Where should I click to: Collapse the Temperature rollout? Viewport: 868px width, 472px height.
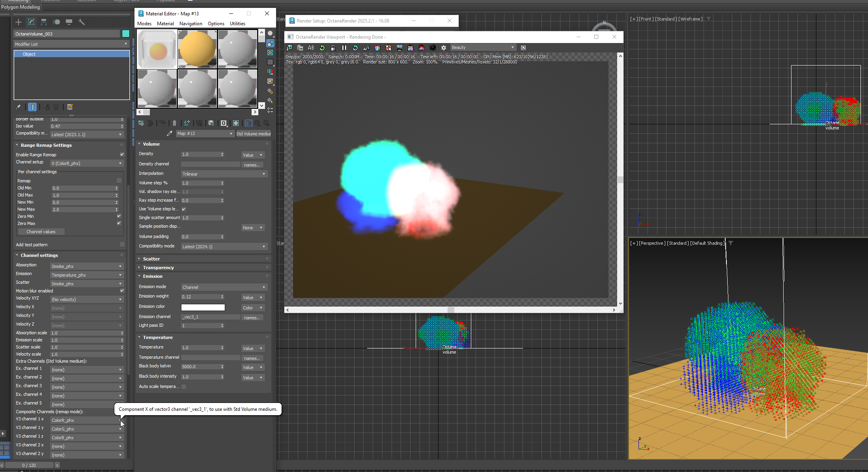(158, 337)
